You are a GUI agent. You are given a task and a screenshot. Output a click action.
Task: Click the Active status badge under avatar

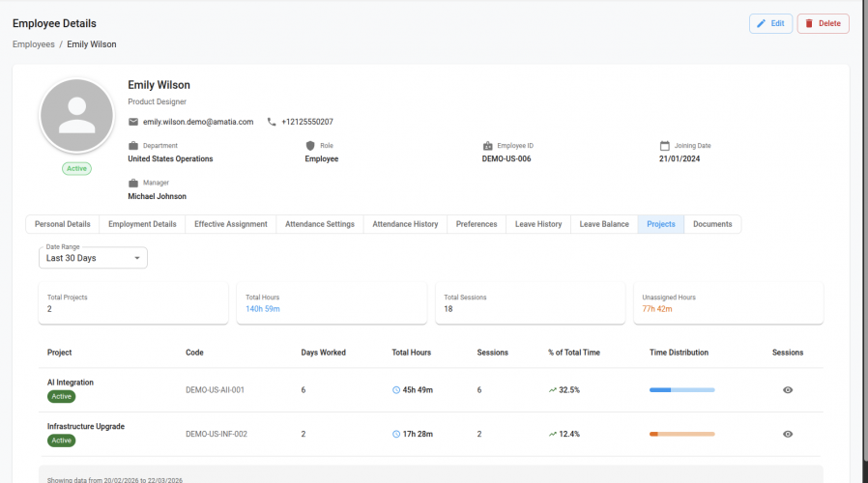pos(77,169)
